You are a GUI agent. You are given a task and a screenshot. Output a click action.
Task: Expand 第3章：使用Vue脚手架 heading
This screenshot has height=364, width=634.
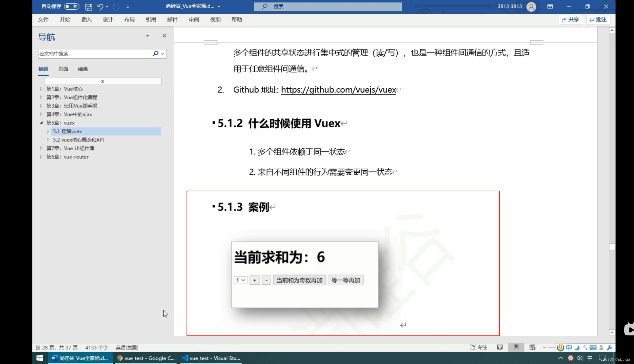(x=41, y=106)
